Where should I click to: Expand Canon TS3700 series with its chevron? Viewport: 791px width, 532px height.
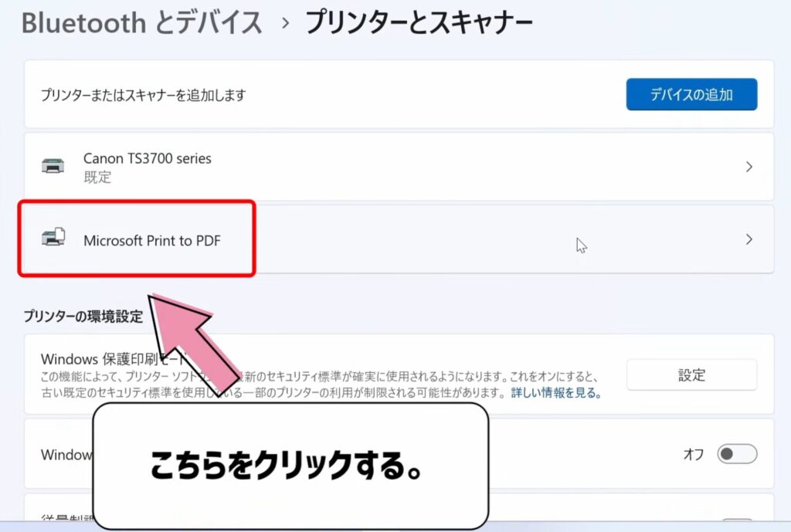(x=749, y=164)
